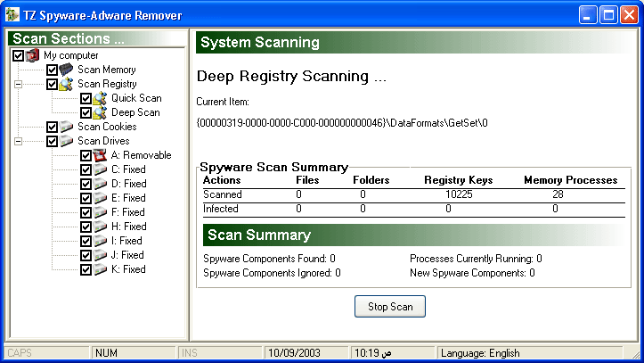The width and height of the screenshot is (644, 363).
Task: Click the Deep Scan icon
Action: point(100,112)
